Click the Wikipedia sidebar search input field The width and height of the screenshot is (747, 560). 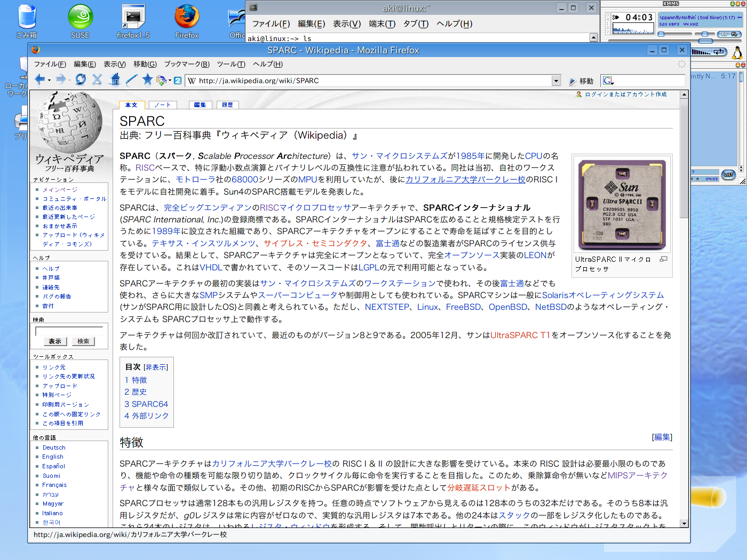(69, 331)
